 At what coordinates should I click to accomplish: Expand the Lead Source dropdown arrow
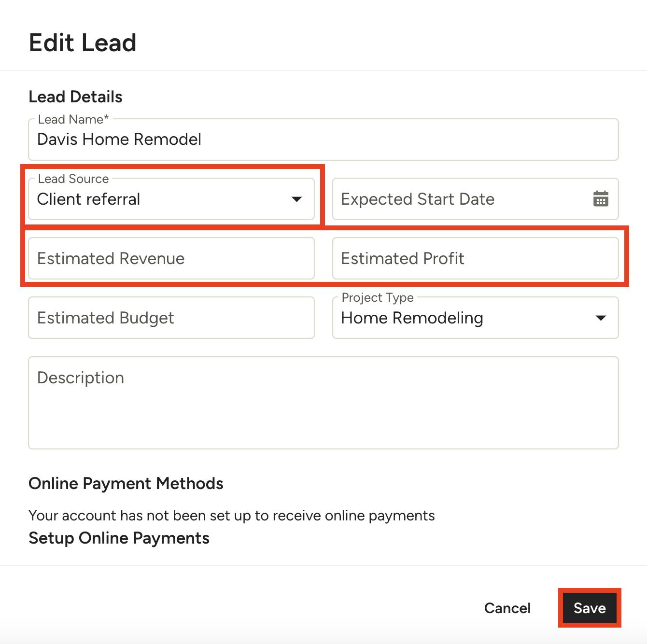point(296,199)
